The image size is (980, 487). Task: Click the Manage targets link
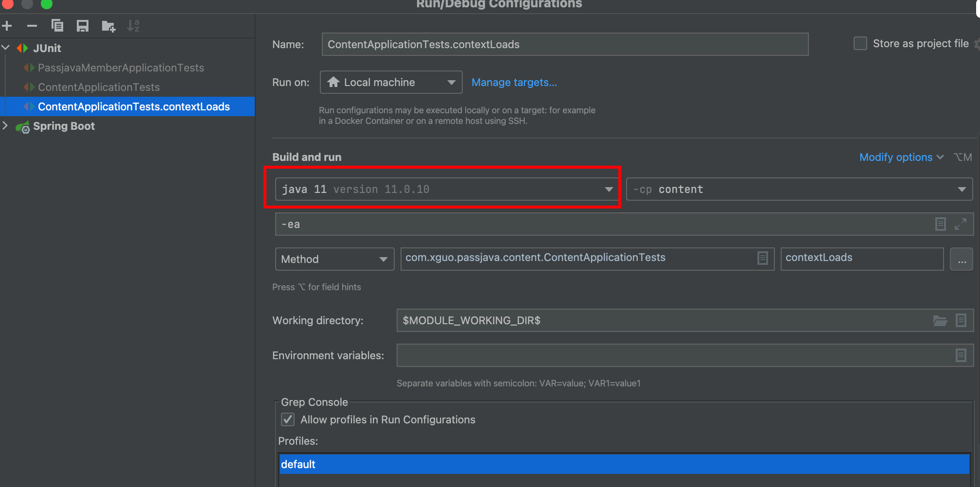(514, 83)
